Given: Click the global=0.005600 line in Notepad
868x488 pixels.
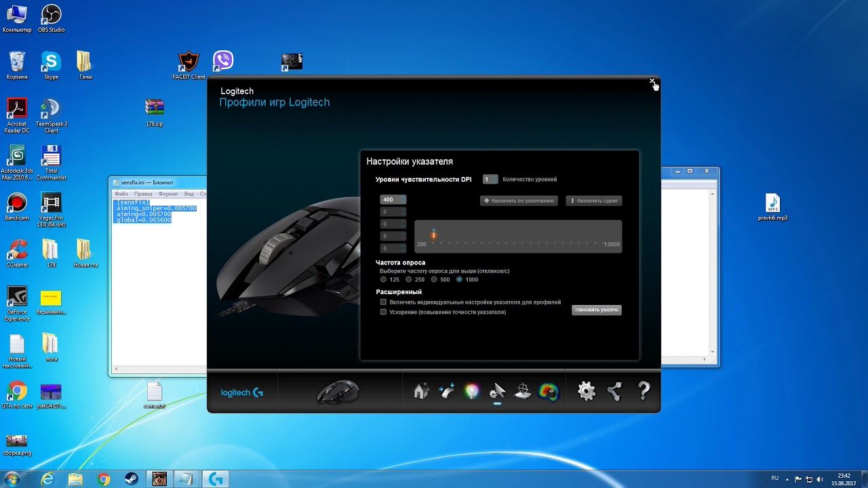Looking at the screenshot, I should click(x=144, y=220).
